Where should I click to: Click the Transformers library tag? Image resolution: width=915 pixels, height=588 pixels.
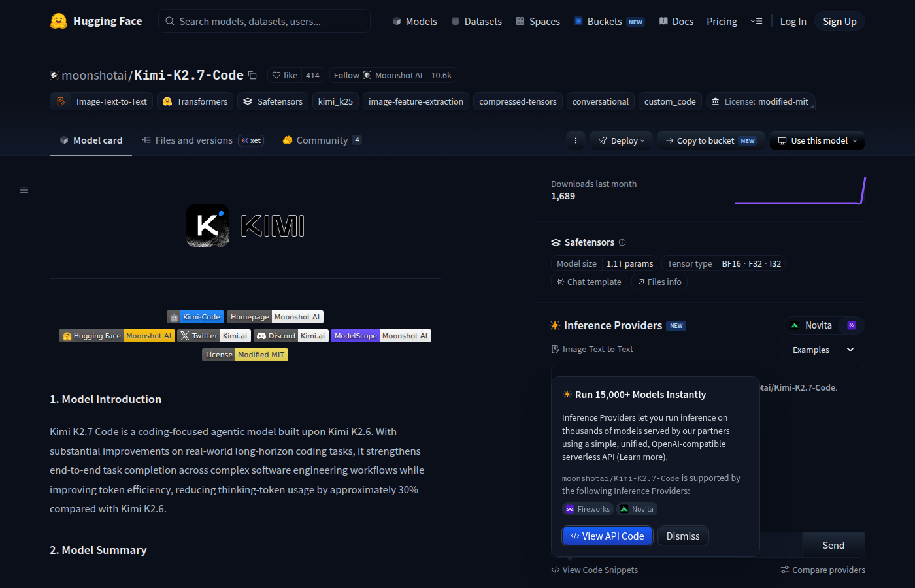pos(195,101)
